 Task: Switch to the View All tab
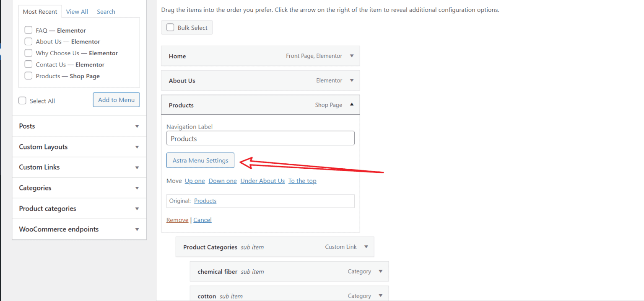pyautogui.click(x=77, y=12)
